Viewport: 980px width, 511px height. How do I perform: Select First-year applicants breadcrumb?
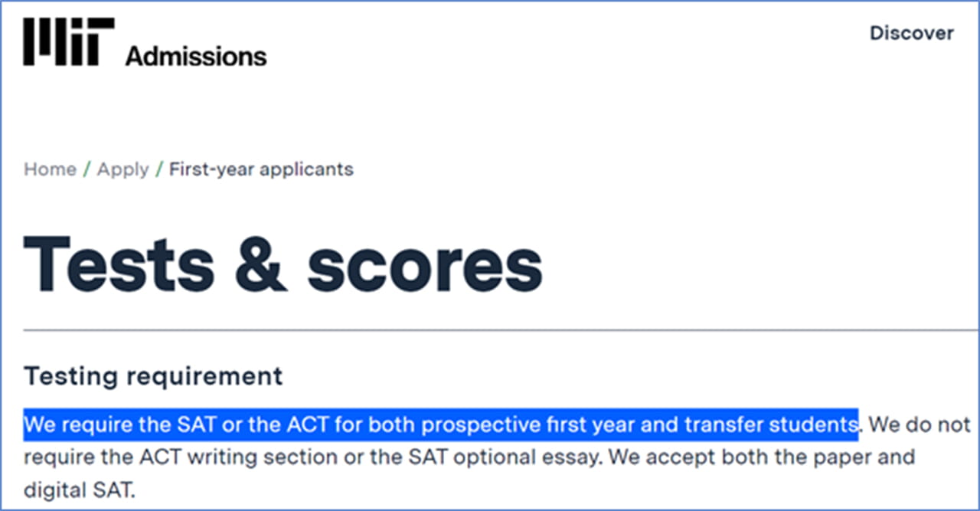261,169
